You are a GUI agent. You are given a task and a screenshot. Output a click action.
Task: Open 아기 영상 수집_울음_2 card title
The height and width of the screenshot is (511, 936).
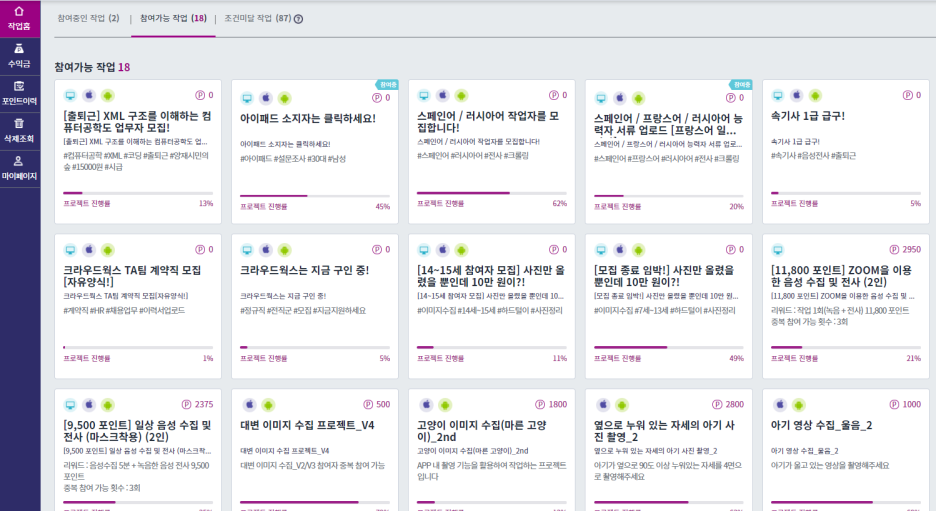tap(821, 425)
